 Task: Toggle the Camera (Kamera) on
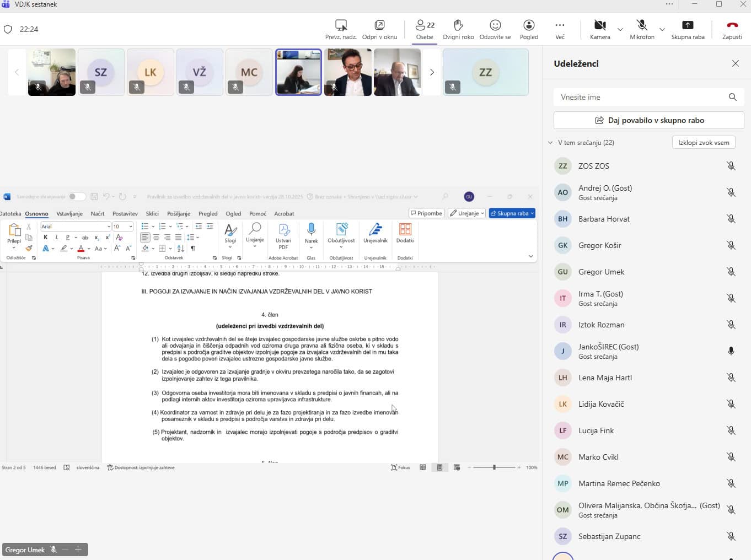tap(599, 26)
